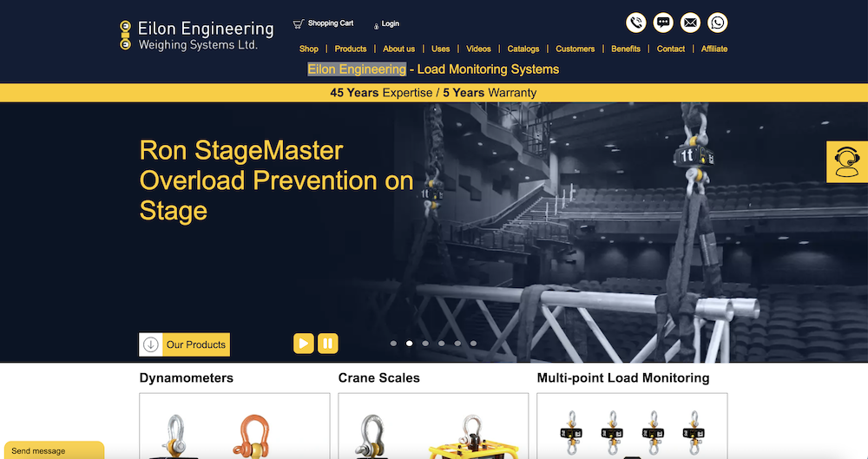
Task: Select the third slide indicator dot
Action: (x=425, y=344)
